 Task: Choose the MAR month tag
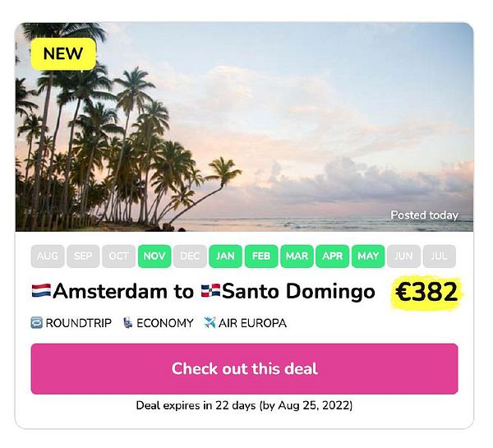click(297, 256)
